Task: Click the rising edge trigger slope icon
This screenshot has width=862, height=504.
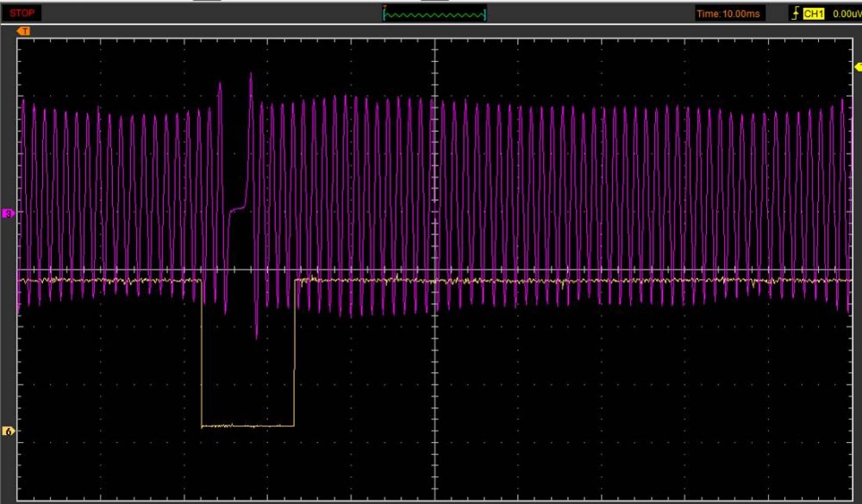Action: pyautogui.click(x=795, y=14)
